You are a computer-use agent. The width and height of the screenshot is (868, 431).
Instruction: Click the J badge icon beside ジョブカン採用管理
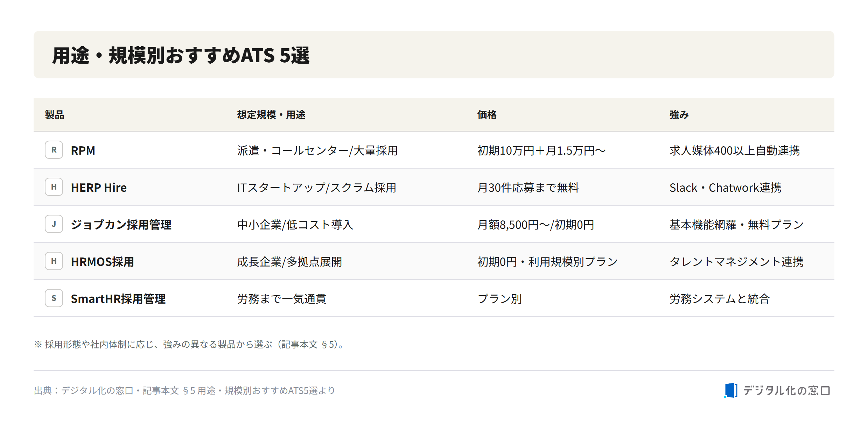pyautogui.click(x=54, y=224)
